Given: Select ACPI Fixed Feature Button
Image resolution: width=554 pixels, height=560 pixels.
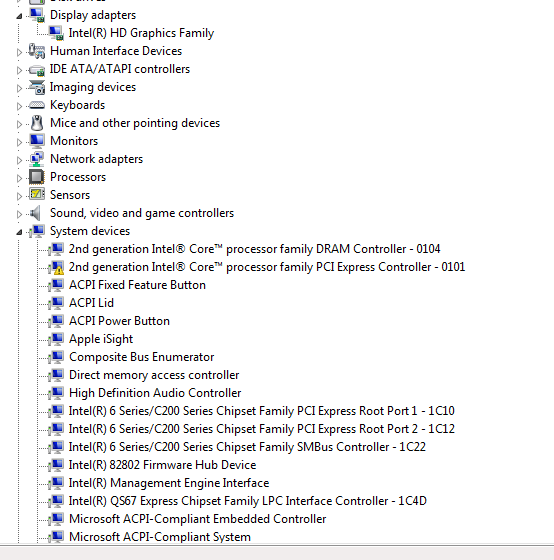Looking at the screenshot, I should 137,285.
